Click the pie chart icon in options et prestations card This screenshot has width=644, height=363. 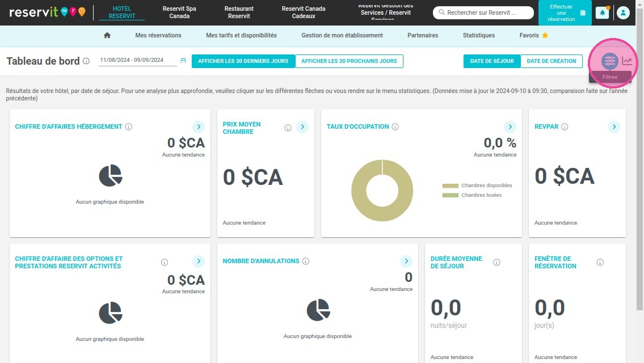[x=111, y=313]
